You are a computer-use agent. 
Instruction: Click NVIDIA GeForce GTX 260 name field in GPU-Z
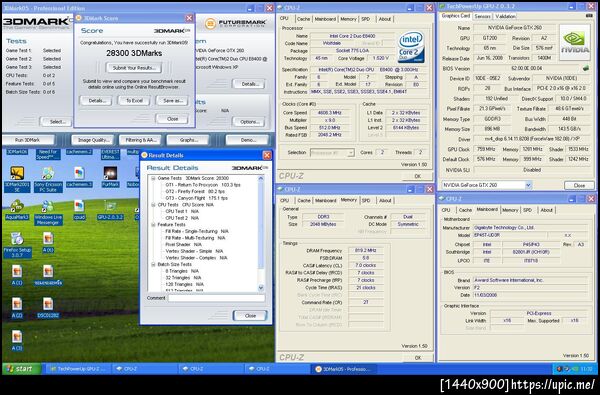(515, 28)
